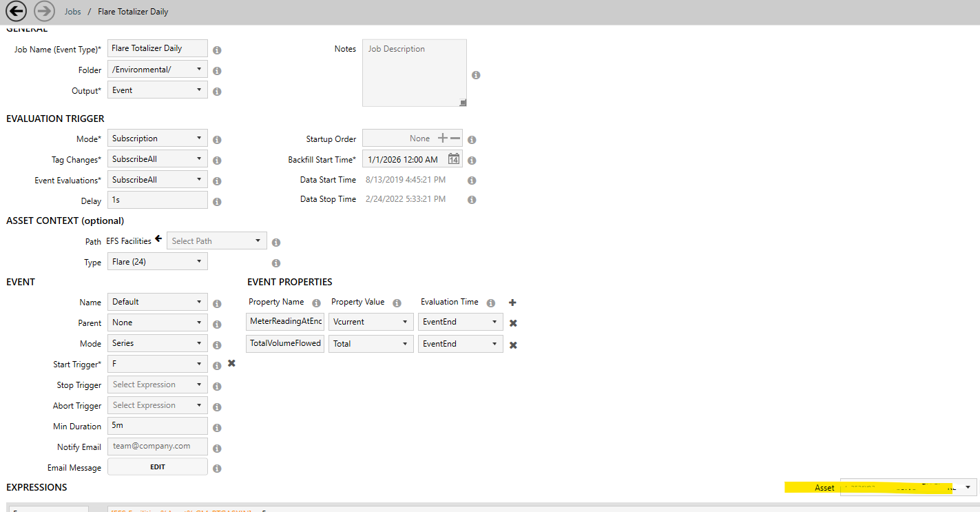Click the forward navigation arrow

44,11
